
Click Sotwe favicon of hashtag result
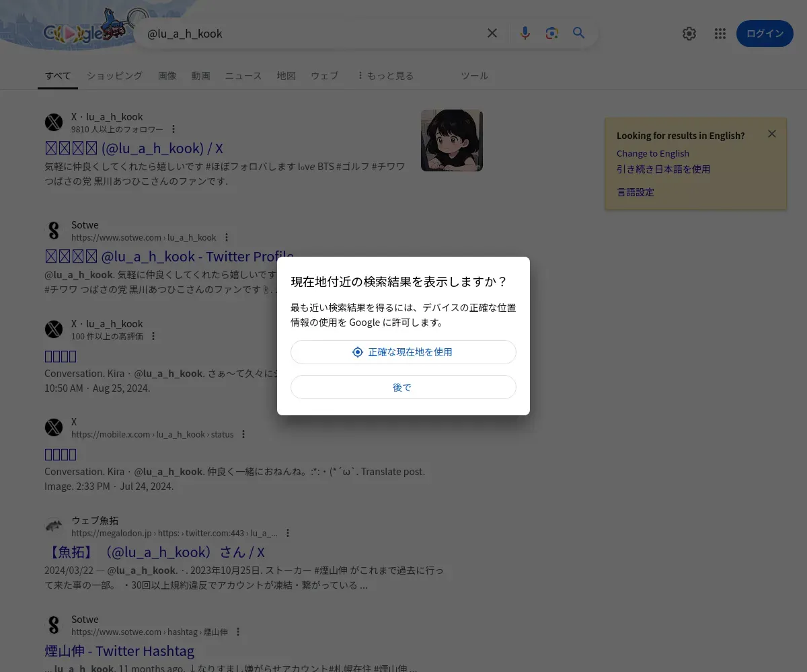pos(54,625)
